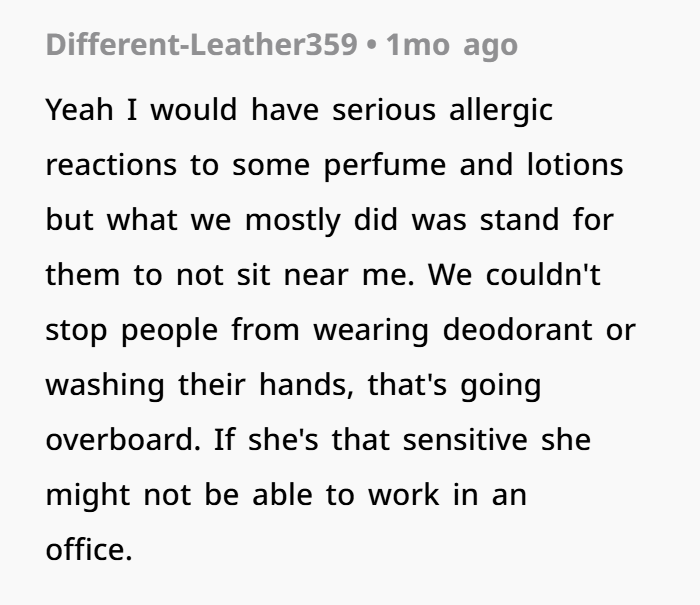Click the line starting "washing their hands"
This screenshot has height=605, width=700.
(293, 384)
